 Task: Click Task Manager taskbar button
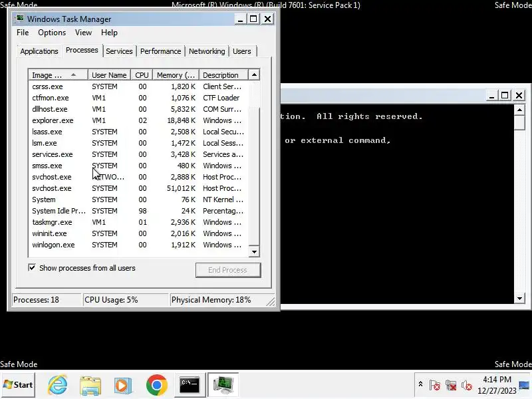(223, 385)
